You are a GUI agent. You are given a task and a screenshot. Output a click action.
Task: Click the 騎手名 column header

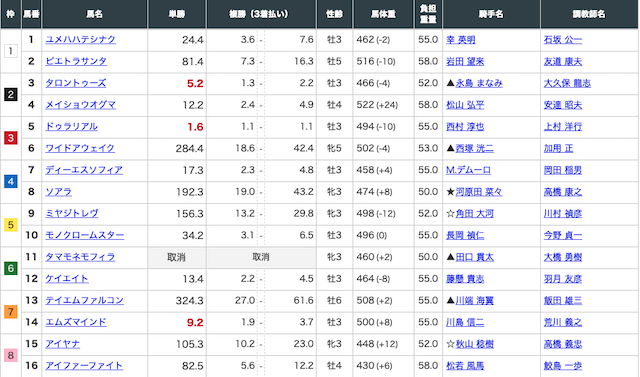pos(491,14)
